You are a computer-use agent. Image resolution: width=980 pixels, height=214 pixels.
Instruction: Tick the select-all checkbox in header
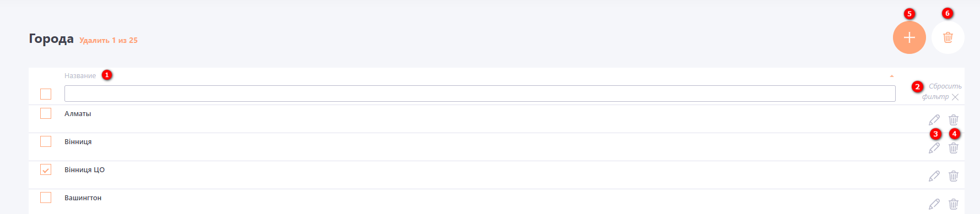(x=46, y=94)
